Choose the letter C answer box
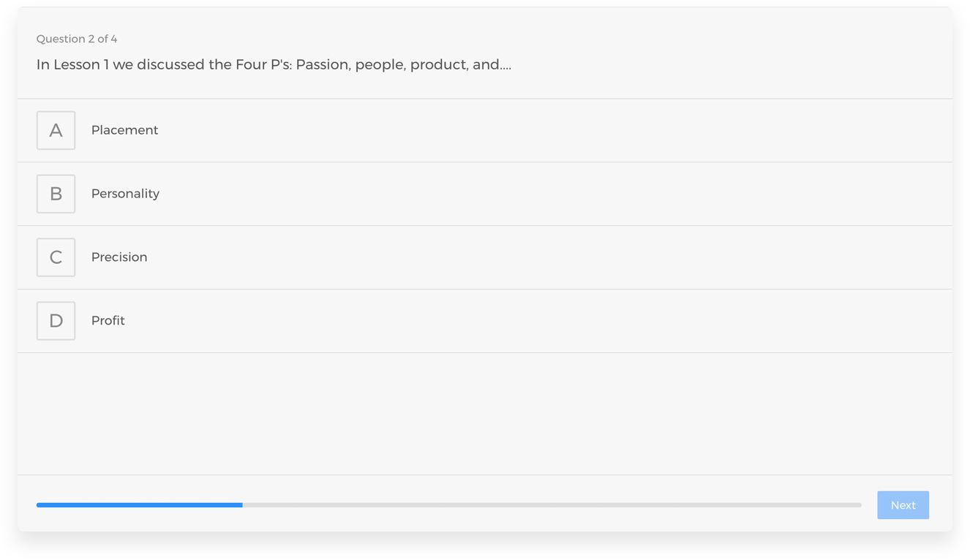 56,257
